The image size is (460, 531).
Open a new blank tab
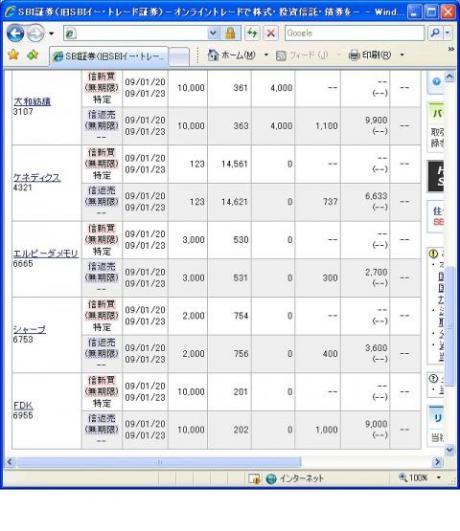coord(179,57)
